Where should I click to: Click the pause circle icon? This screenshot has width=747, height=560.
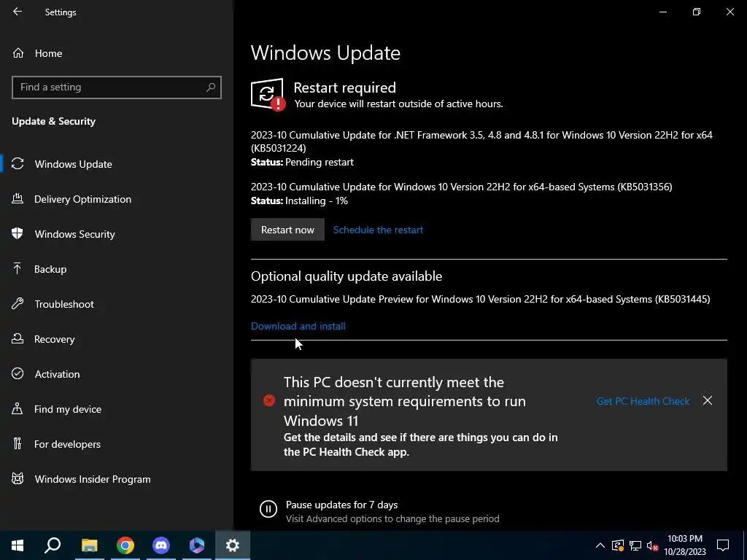tap(268, 508)
